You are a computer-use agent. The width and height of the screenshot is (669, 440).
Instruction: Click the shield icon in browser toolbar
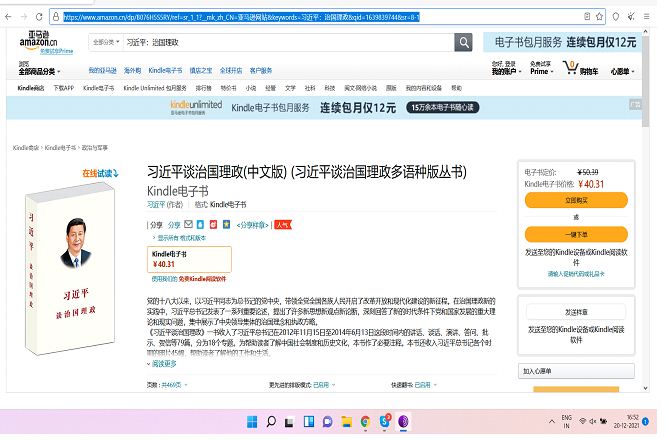coord(616,17)
